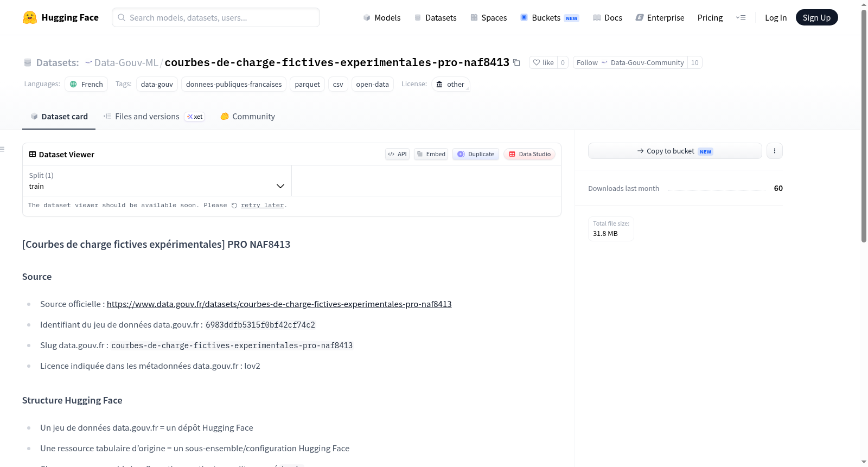Expand the additional navigation menu icon
This screenshot has height=467, width=868.
[741, 18]
